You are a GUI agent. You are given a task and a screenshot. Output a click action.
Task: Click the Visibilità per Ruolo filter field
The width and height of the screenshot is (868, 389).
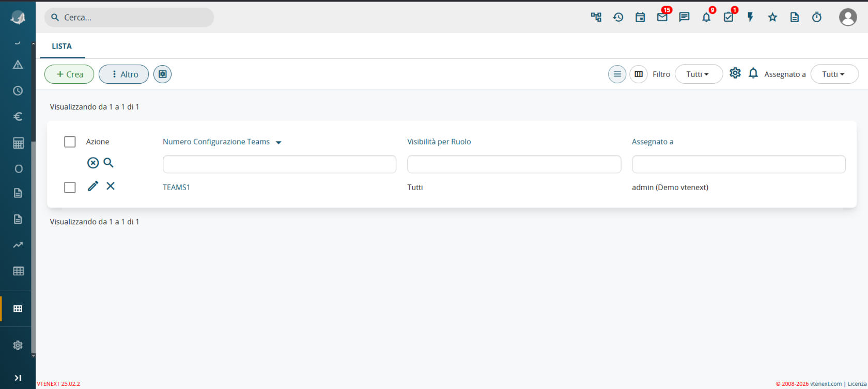click(514, 164)
